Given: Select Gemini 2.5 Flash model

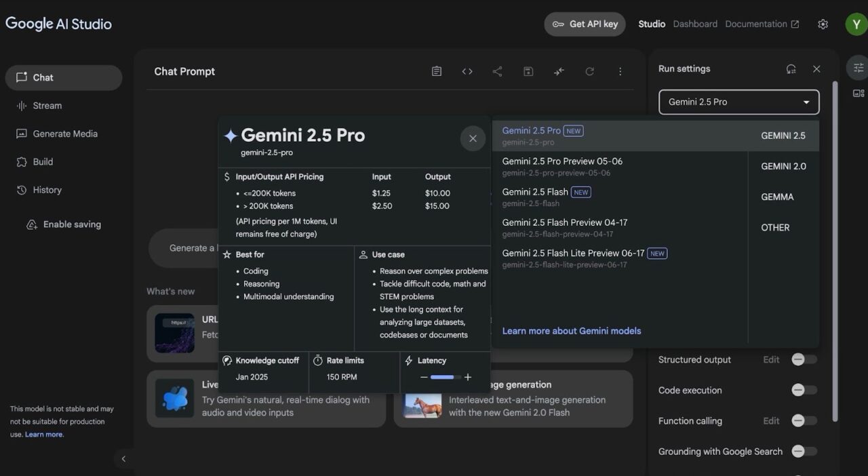Looking at the screenshot, I should pyautogui.click(x=620, y=197).
